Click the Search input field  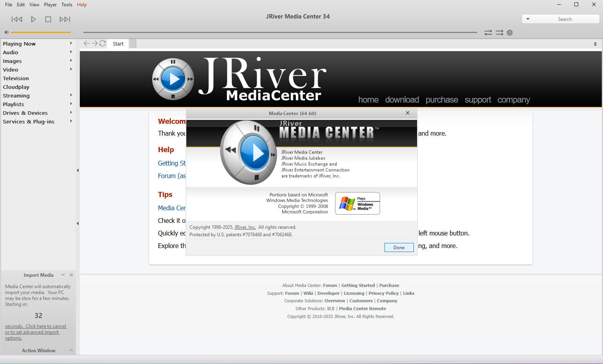(565, 19)
